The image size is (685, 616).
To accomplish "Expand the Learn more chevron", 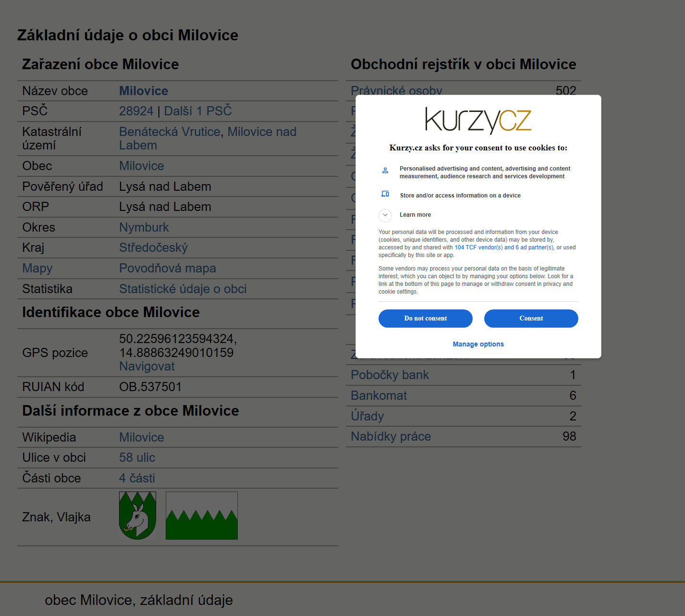I will (385, 215).
